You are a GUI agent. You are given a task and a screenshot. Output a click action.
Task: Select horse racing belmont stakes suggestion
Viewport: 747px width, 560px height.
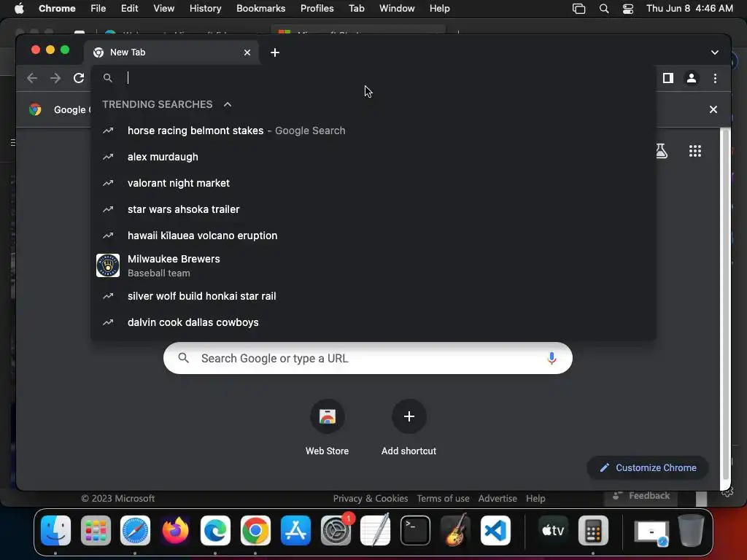pos(373,131)
